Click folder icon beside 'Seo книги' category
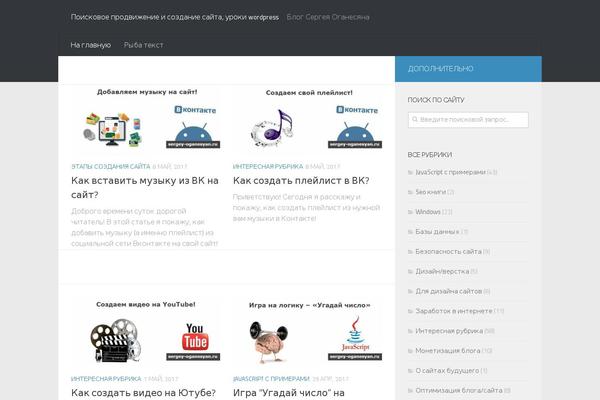Image resolution: width=600 pixels, height=400 pixels. [x=411, y=192]
